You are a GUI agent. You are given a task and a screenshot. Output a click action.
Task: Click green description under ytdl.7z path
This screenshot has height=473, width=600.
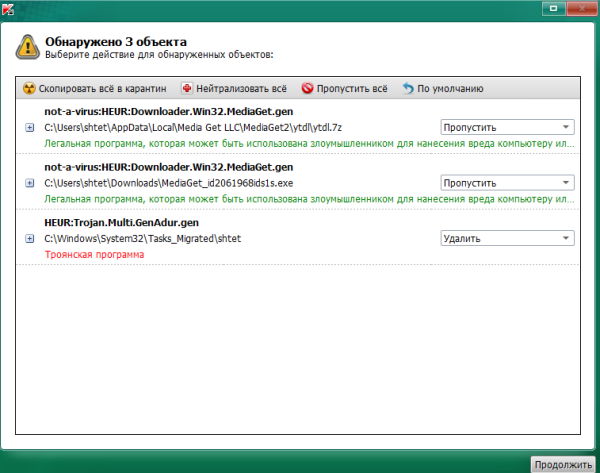(x=309, y=144)
